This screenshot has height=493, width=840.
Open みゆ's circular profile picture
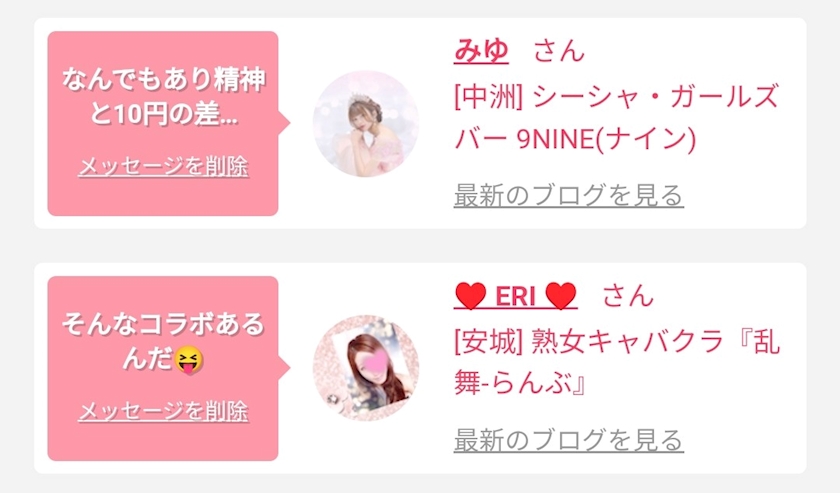(x=366, y=123)
